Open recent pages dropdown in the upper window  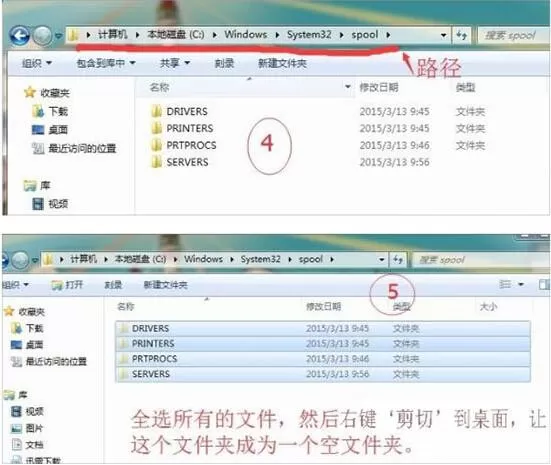[x=58, y=35]
